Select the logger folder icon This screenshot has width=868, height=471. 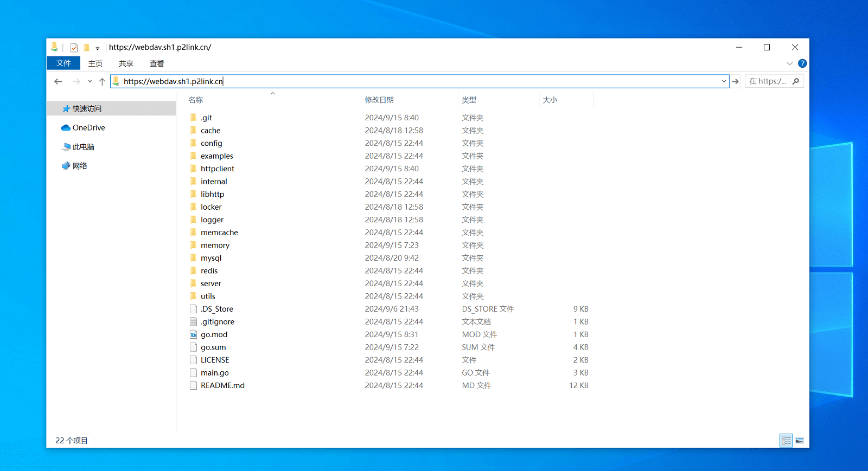click(193, 220)
